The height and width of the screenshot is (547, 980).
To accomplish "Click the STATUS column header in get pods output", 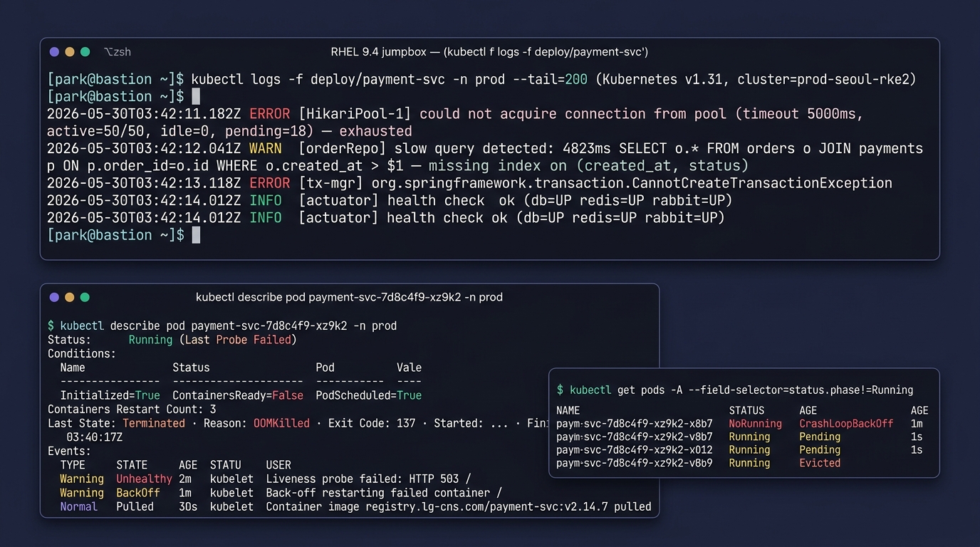I will point(746,410).
